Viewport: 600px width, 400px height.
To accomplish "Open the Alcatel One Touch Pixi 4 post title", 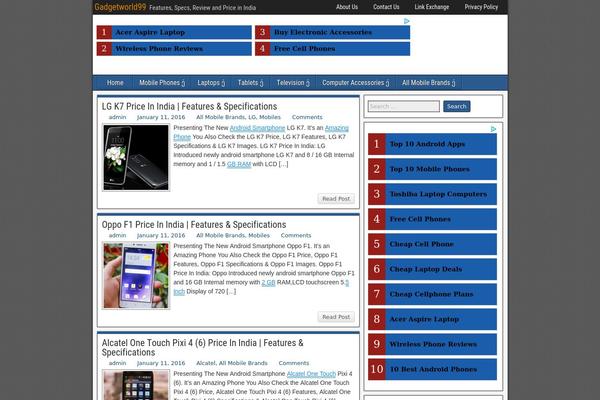I will [202, 348].
